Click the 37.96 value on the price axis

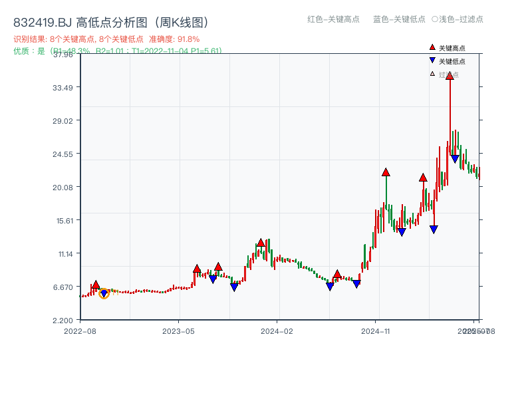(63, 56)
